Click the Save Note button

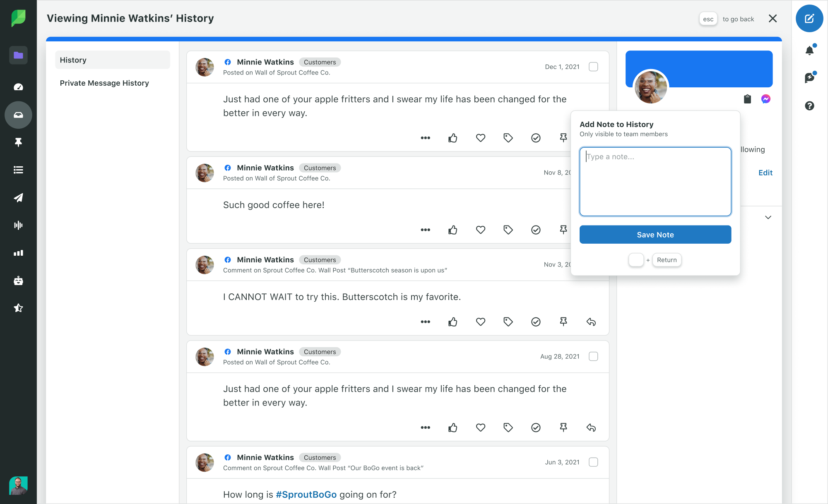(655, 235)
